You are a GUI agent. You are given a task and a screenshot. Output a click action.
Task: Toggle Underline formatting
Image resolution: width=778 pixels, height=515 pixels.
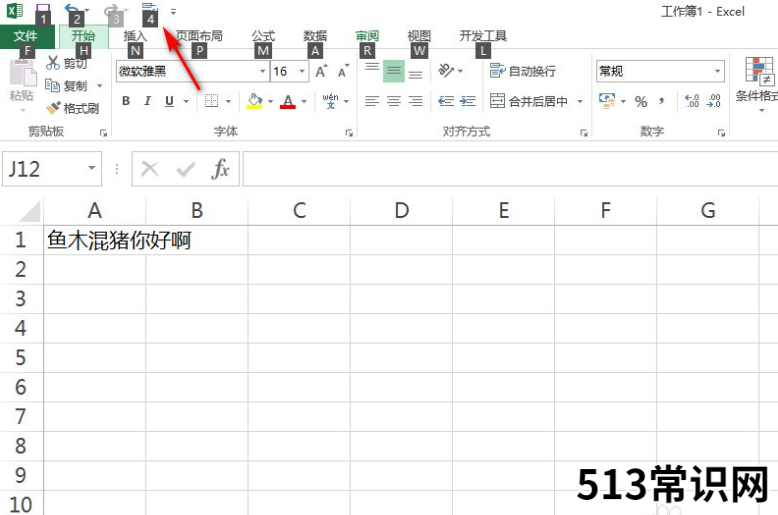click(x=169, y=101)
